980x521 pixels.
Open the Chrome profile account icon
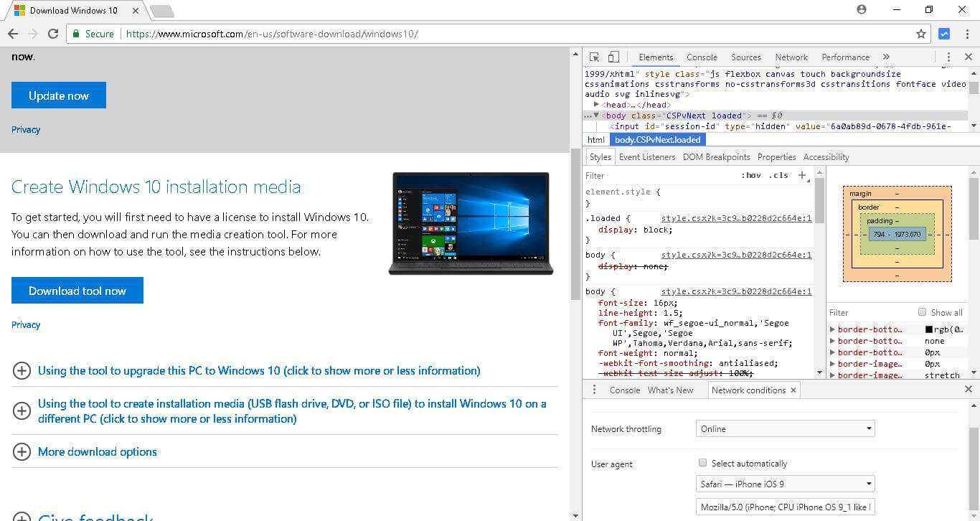[862, 9]
